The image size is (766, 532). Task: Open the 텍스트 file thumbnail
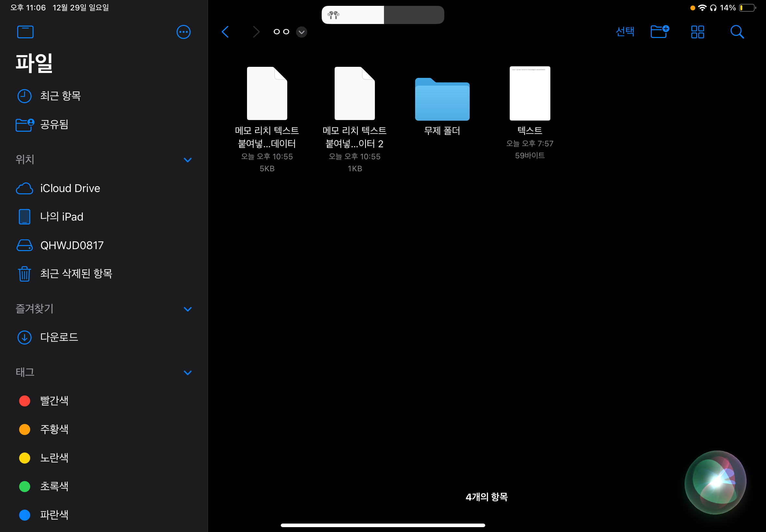click(530, 93)
